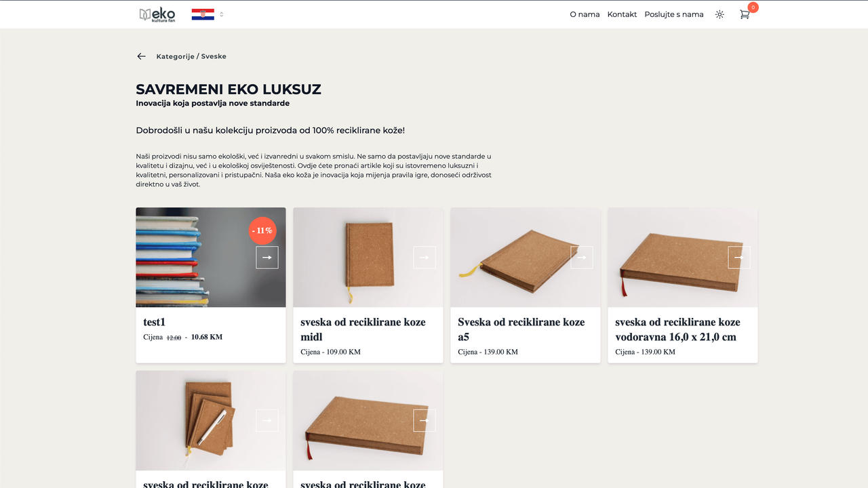The width and height of the screenshot is (868, 488).
Task: Click arrow button on sveska midl product
Action: (x=425, y=258)
